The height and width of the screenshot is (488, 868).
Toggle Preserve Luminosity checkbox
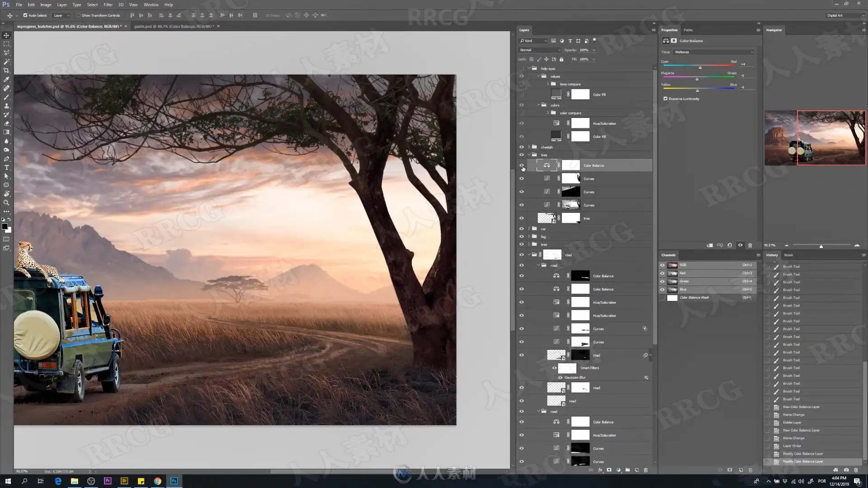point(665,99)
